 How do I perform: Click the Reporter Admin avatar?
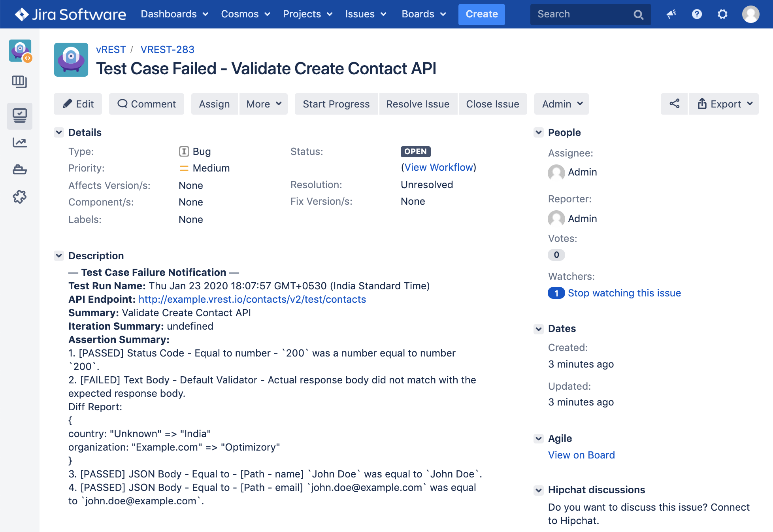[x=556, y=219]
